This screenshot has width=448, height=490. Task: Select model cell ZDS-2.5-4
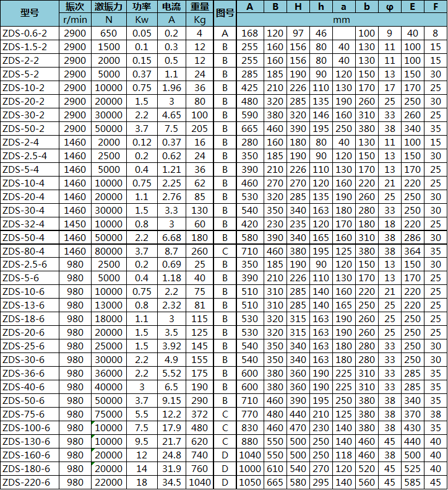tap(30, 156)
